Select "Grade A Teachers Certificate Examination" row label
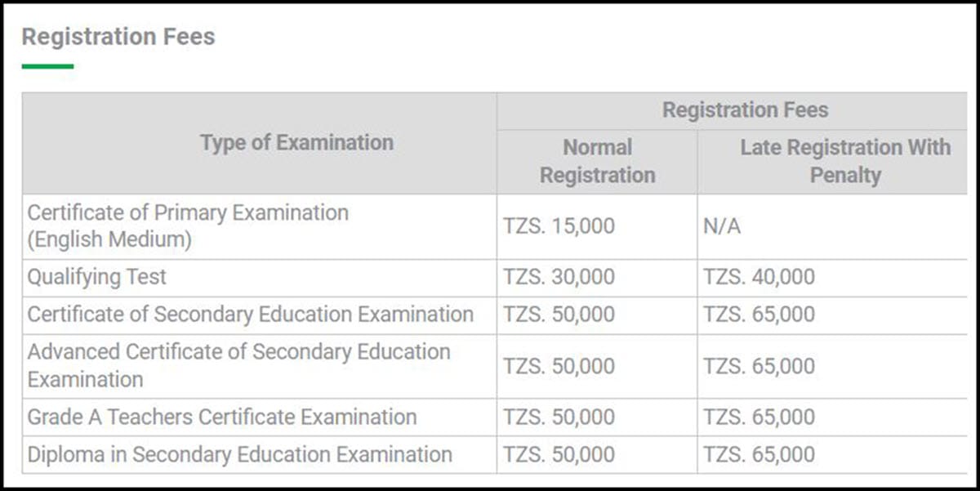The height and width of the screenshot is (491, 980). [222, 417]
